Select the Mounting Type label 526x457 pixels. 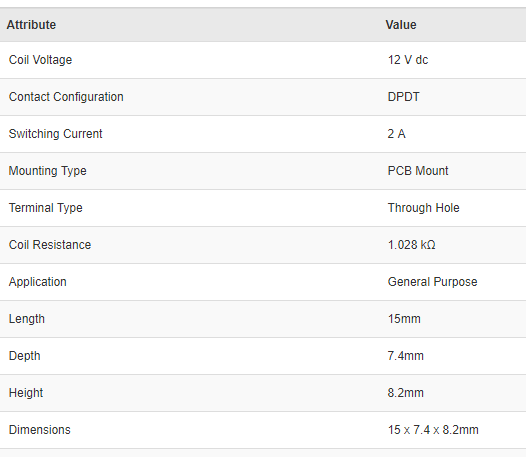click(48, 171)
